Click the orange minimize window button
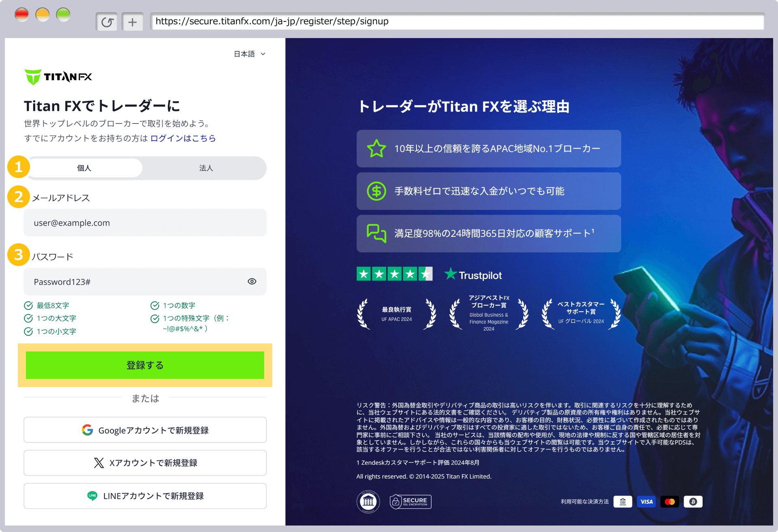Image resolution: width=778 pixels, height=532 pixels. [x=43, y=15]
